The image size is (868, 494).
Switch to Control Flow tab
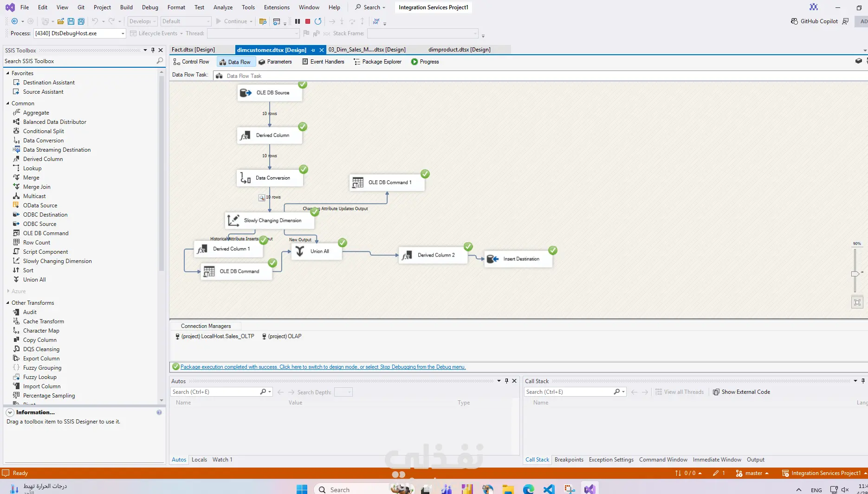[x=191, y=62]
